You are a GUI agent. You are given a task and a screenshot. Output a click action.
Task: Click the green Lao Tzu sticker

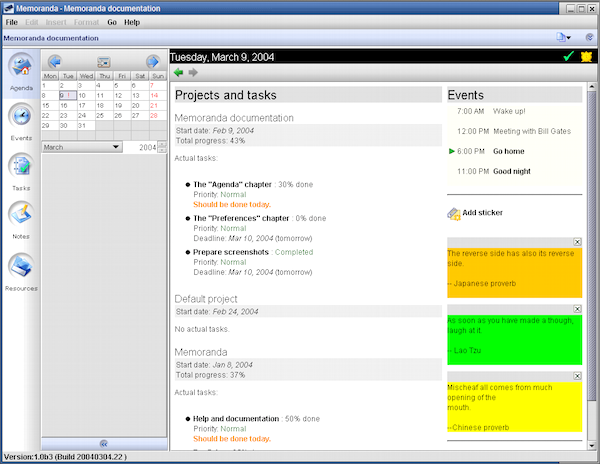[515, 339]
